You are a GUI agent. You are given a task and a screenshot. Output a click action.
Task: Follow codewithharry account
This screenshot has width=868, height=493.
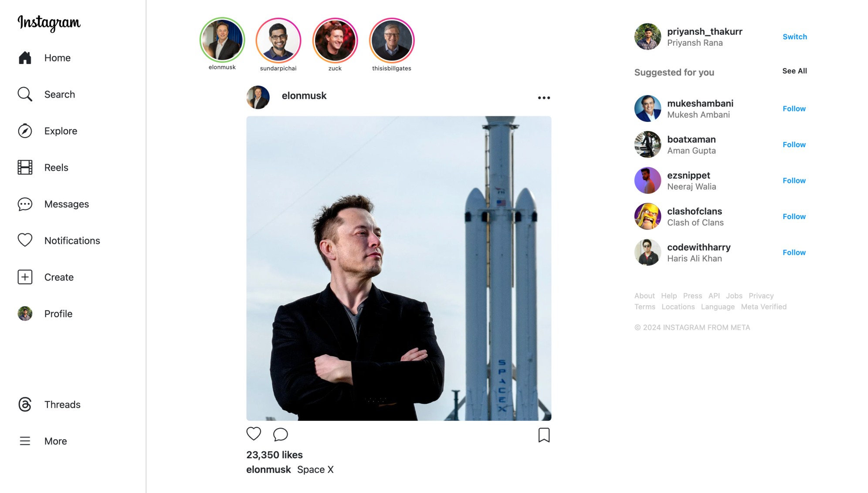coord(794,252)
